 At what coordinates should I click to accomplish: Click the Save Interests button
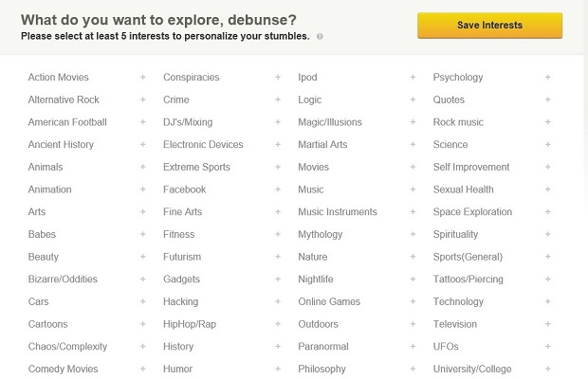(x=489, y=26)
